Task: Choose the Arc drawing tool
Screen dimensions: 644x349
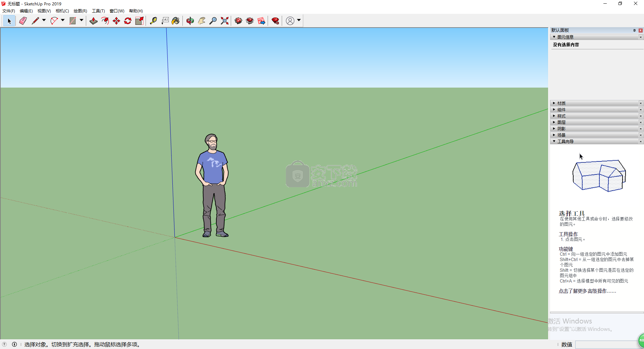Action: click(54, 21)
